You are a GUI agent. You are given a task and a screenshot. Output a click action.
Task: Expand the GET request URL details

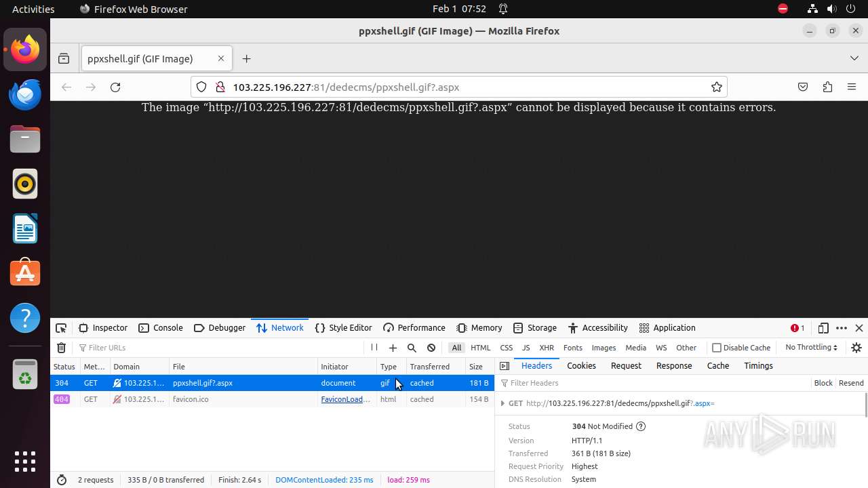click(x=502, y=403)
